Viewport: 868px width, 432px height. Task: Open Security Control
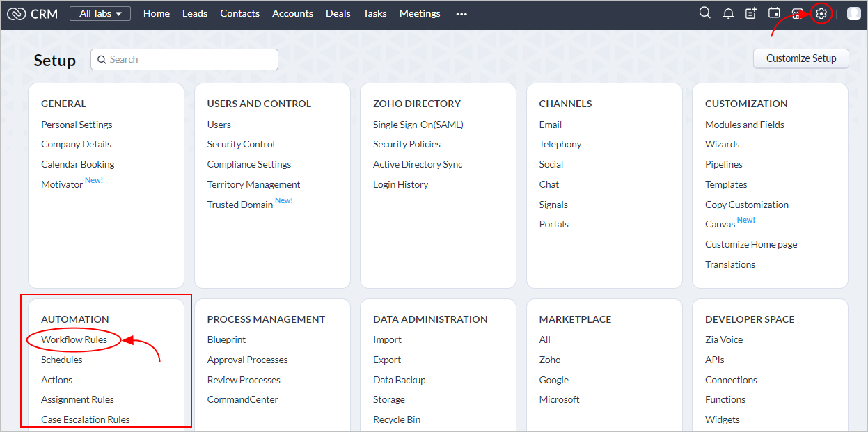[241, 144]
